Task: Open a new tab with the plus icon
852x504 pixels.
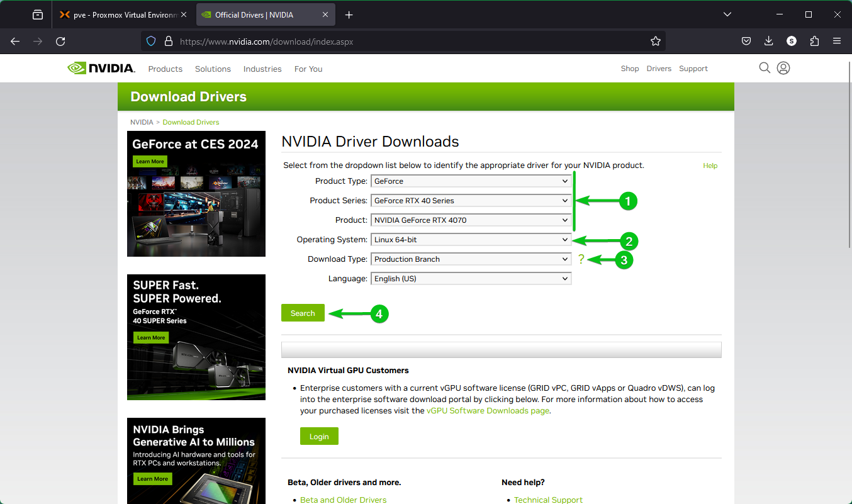Action: point(349,14)
